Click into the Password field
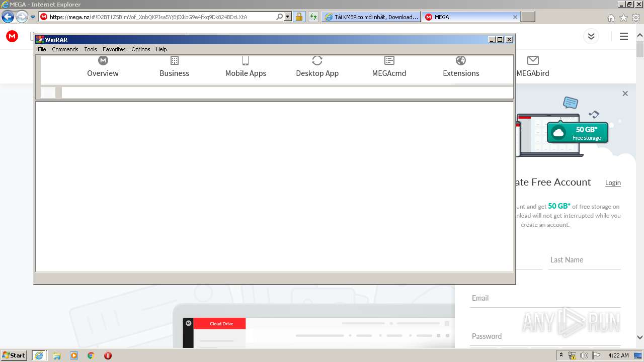The width and height of the screenshot is (644, 362). (x=545, y=336)
